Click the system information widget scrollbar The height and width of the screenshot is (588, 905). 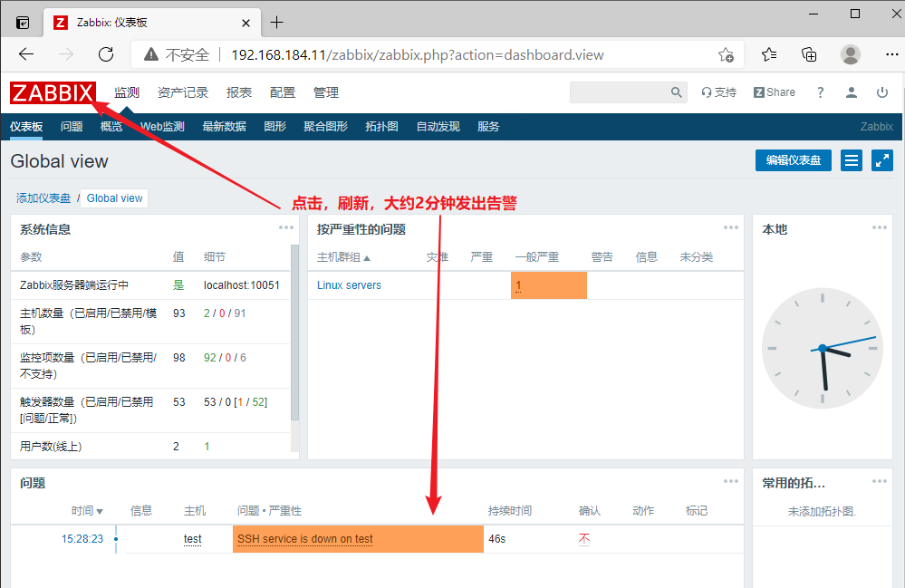coord(295,333)
